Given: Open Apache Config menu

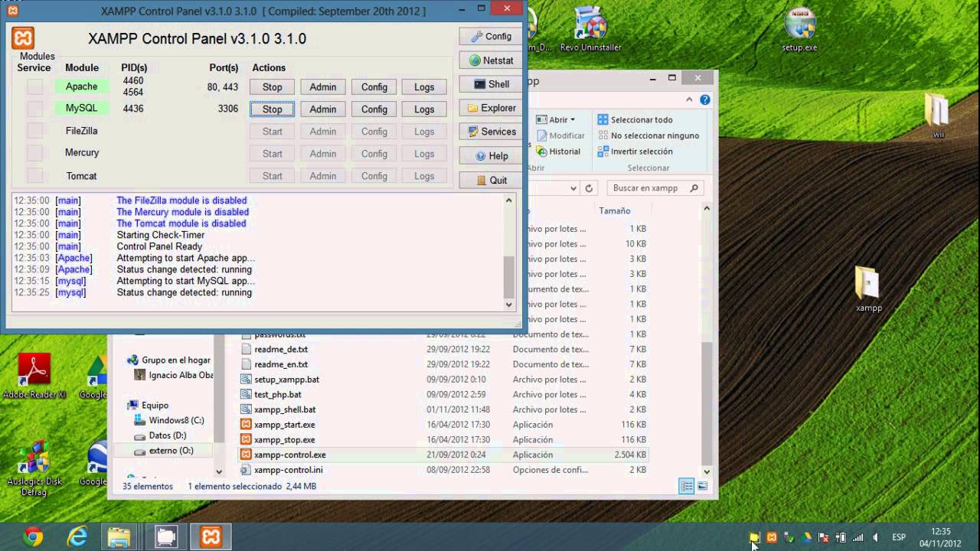Looking at the screenshot, I should [x=374, y=87].
